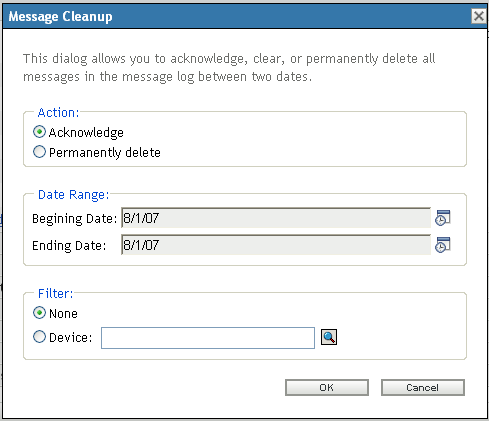Close the Message Cleanup dialog
This screenshot has height=421, width=489.
479,16
